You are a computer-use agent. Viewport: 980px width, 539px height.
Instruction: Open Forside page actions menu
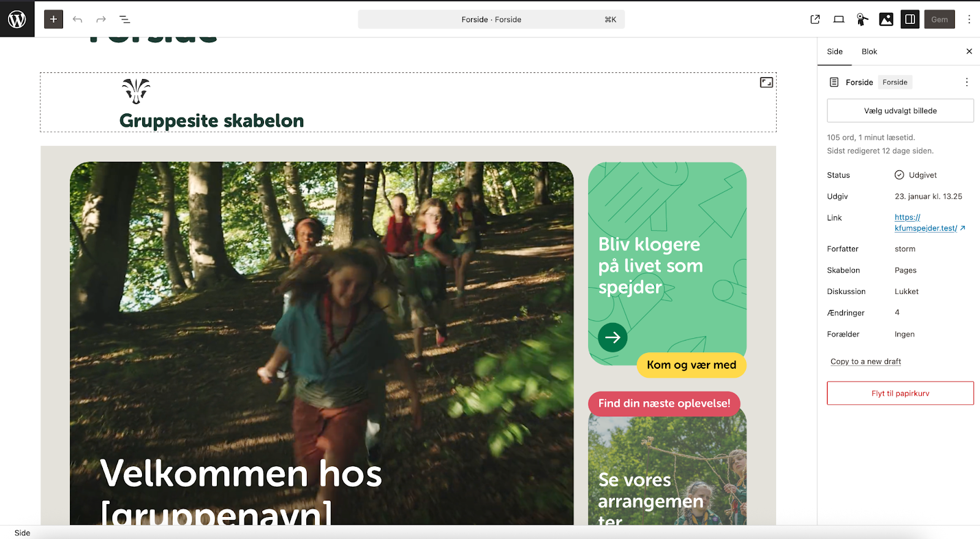(967, 82)
